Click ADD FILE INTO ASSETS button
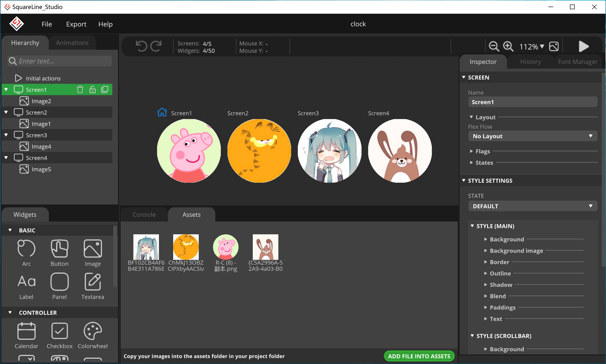The width and height of the screenshot is (606, 364). [x=419, y=356]
